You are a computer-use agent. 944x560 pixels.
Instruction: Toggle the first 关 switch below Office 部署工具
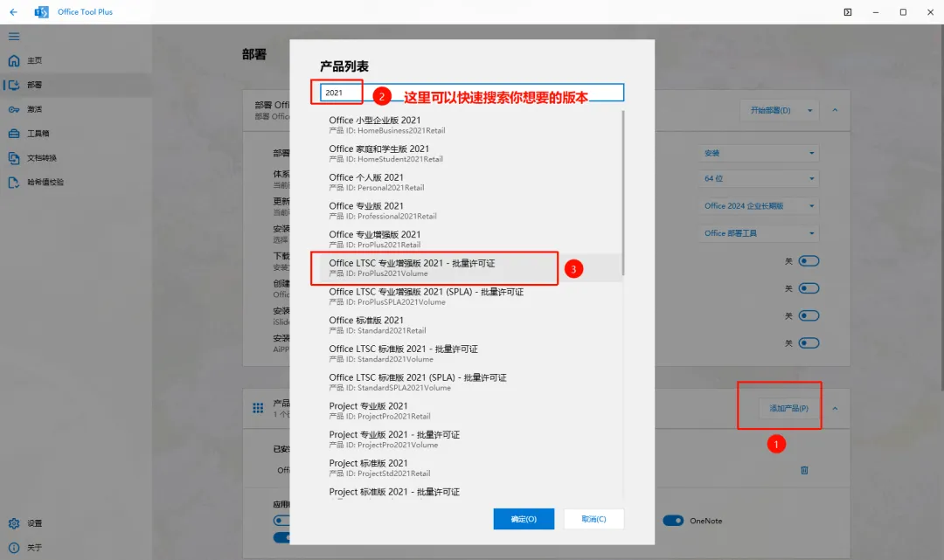coord(809,261)
